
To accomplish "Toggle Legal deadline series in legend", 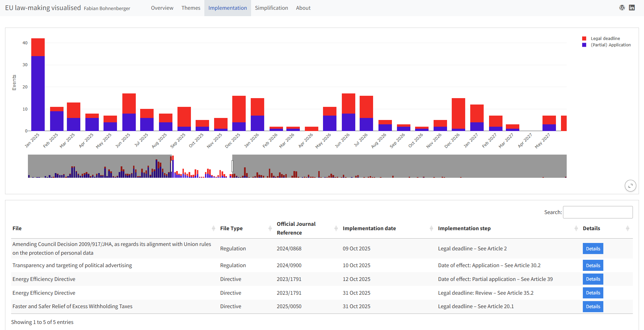I will [x=605, y=39].
